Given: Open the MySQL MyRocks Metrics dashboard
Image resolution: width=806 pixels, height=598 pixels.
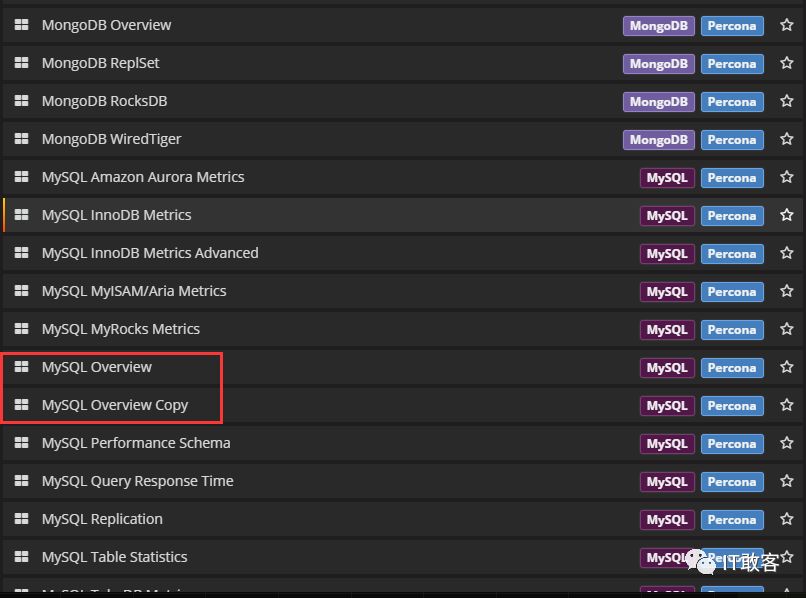Looking at the screenshot, I should (x=121, y=329).
